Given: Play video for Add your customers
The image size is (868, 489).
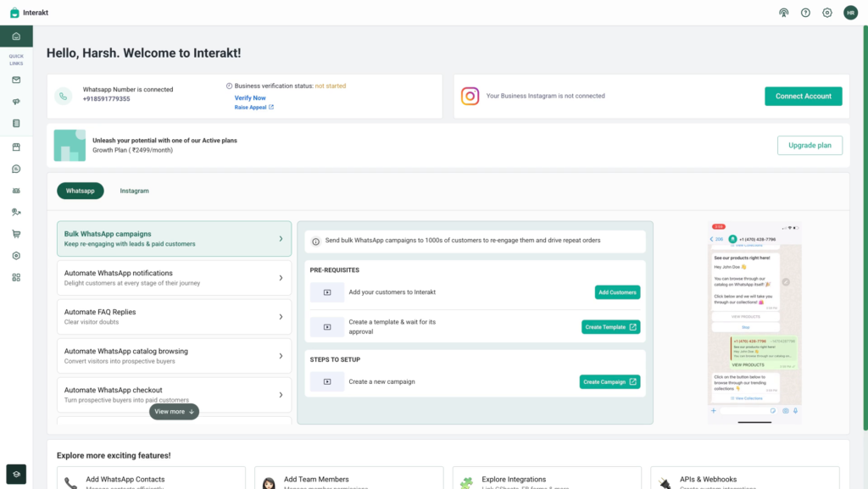Looking at the screenshot, I should (327, 292).
